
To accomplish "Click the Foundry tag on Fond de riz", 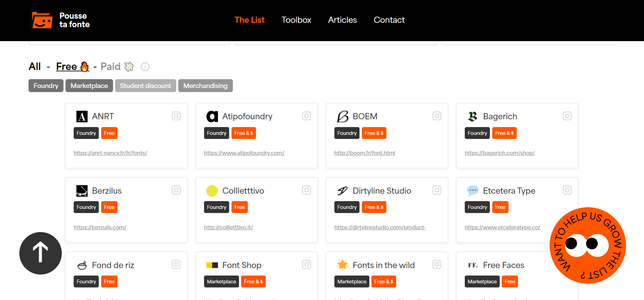I will pyautogui.click(x=86, y=282).
